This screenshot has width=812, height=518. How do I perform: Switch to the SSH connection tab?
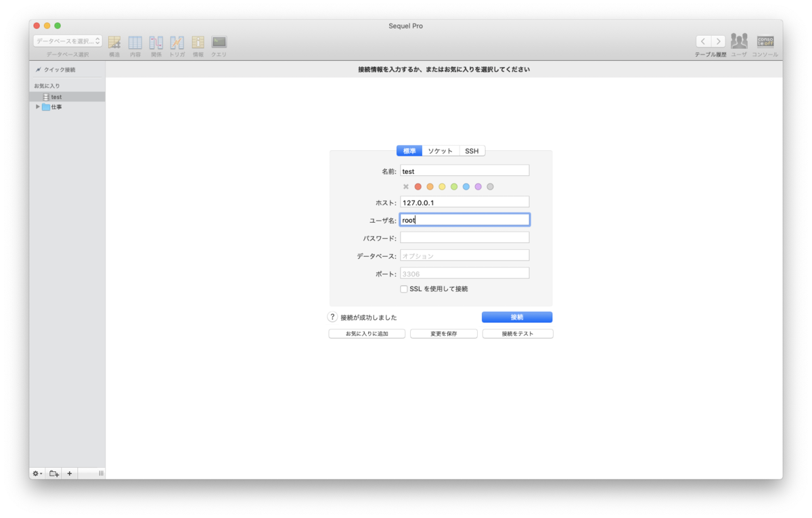coord(472,151)
